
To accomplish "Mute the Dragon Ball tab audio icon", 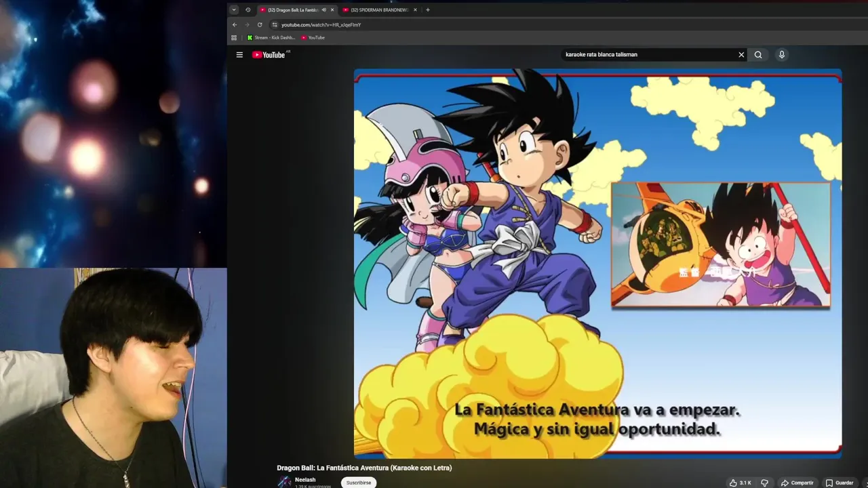I will pyautogui.click(x=323, y=9).
